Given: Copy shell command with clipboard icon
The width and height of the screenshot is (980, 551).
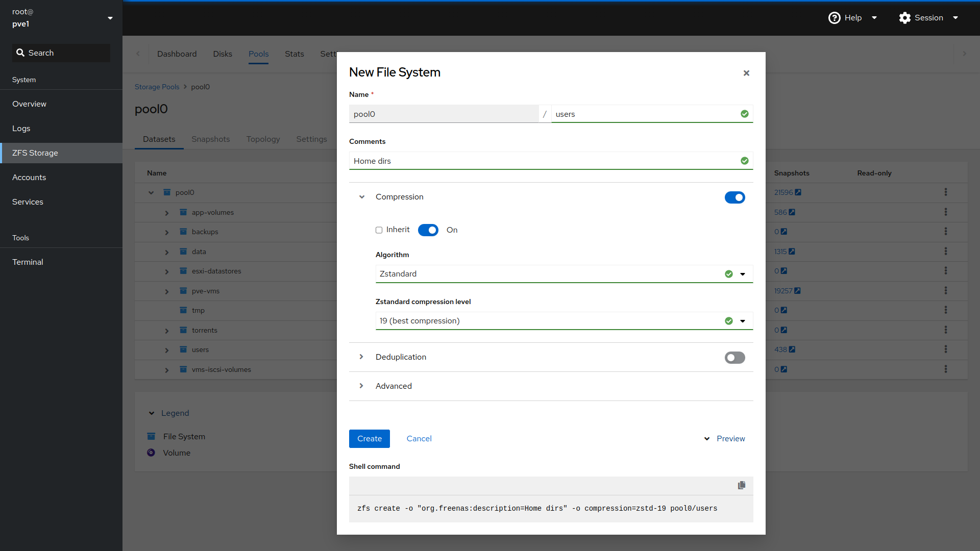Looking at the screenshot, I should click(x=741, y=485).
